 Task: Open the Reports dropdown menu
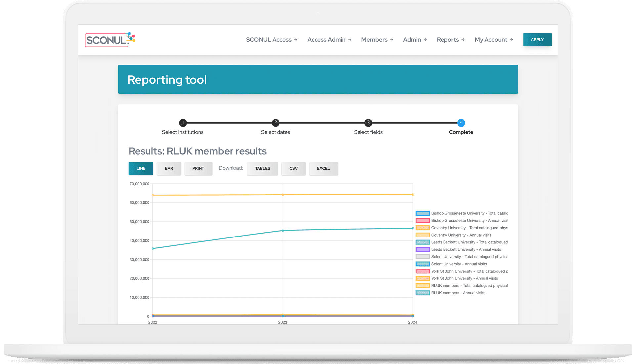tap(448, 39)
